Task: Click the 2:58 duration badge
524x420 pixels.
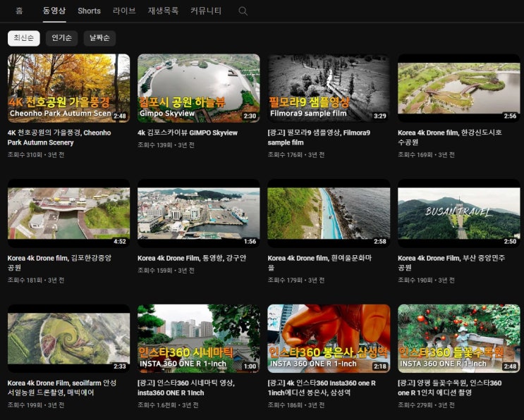Action: pyautogui.click(x=380, y=242)
